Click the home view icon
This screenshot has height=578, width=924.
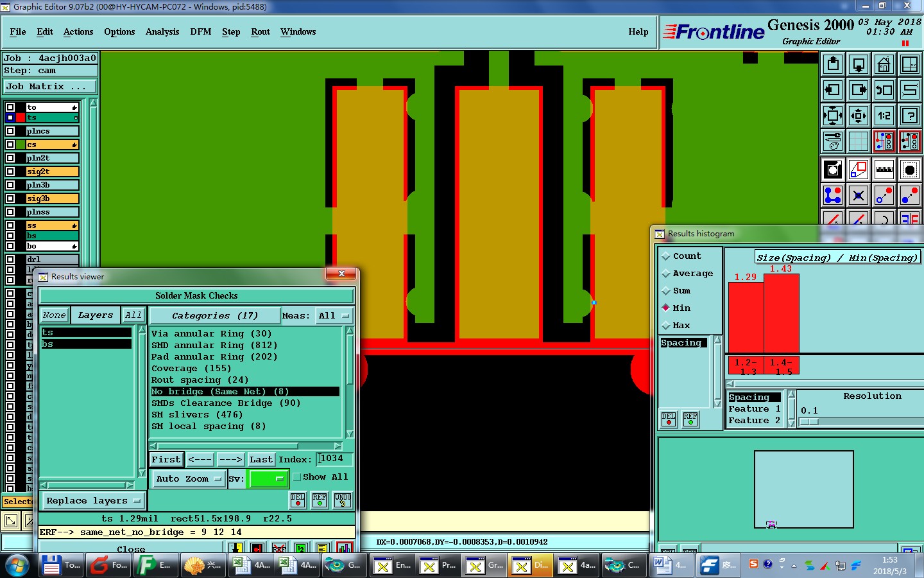(x=884, y=64)
